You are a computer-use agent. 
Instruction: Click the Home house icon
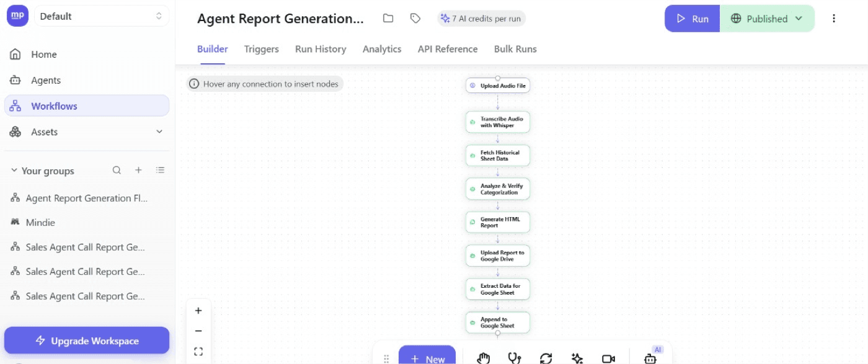(x=16, y=55)
